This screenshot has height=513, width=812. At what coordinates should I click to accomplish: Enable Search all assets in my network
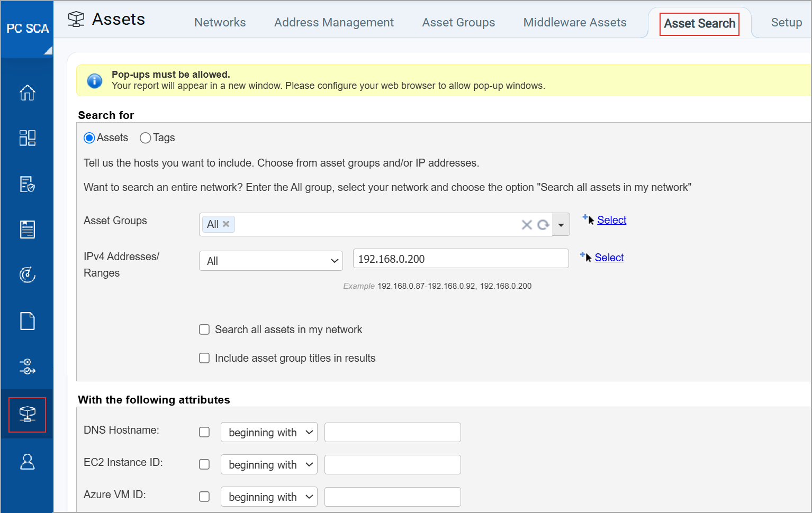[204, 329]
